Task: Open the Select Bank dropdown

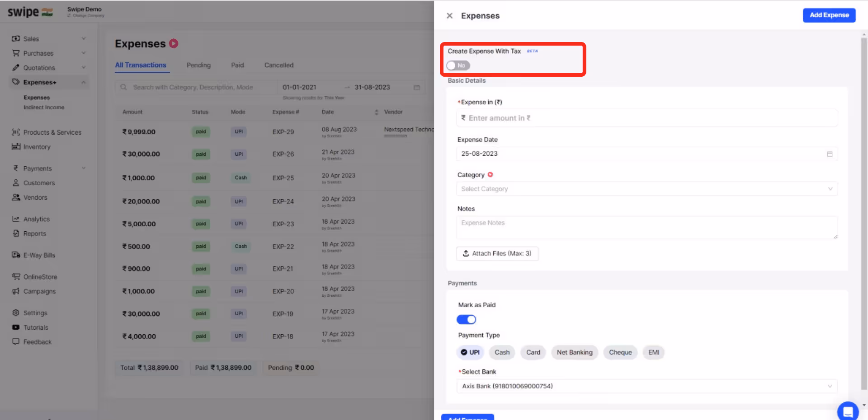Action: coord(647,386)
